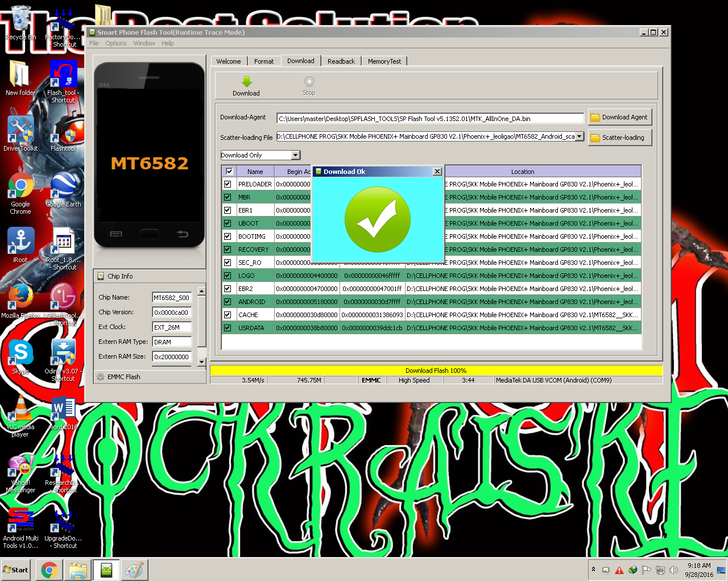
Task: Expand the Download Only mode dropdown
Action: 295,155
